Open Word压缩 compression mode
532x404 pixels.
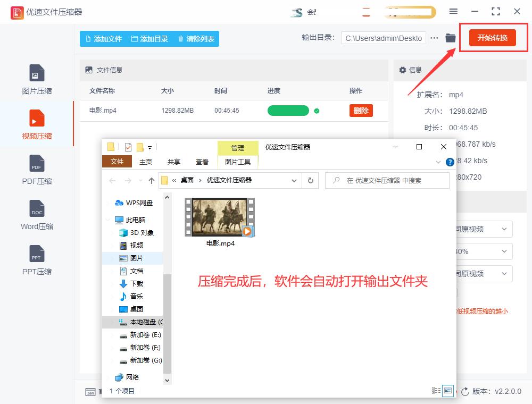[x=36, y=214]
